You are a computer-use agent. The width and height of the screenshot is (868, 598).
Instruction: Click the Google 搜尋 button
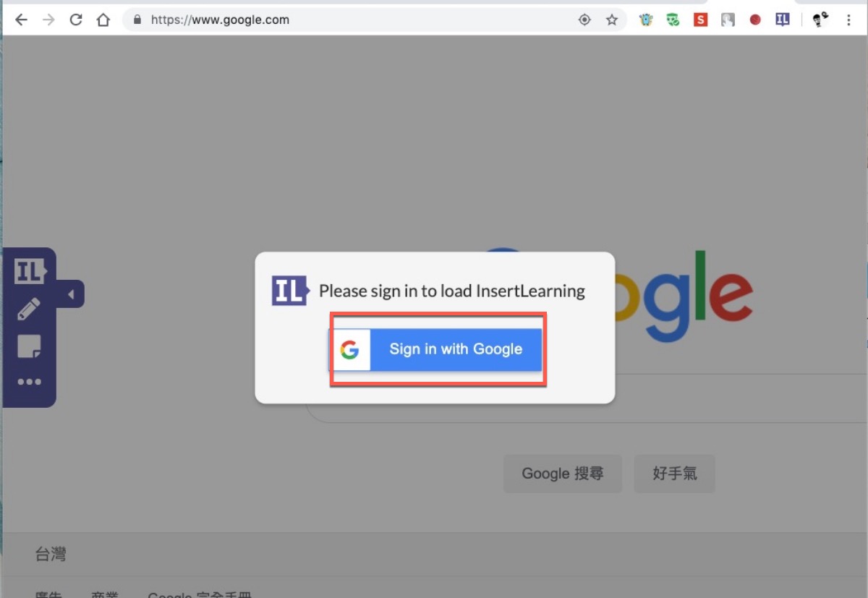(x=563, y=474)
